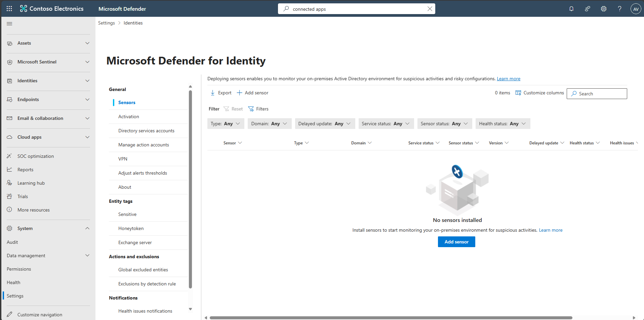644x320 pixels.
Task: Click the Reports chart icon
Action: [x=9, y=170]
